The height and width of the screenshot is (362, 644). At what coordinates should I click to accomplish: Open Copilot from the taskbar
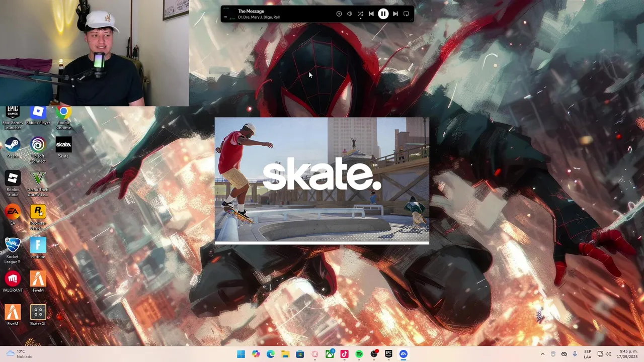[x=256, y=354]
